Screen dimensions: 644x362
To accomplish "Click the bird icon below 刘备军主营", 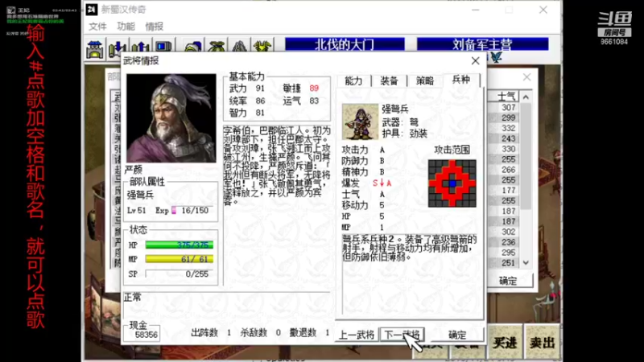I will coord(496,57).
